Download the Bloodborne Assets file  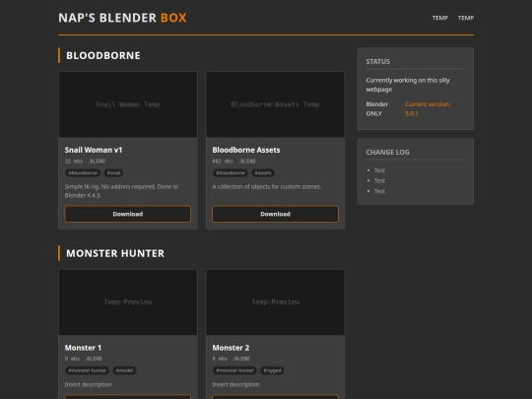coord(275,214)
